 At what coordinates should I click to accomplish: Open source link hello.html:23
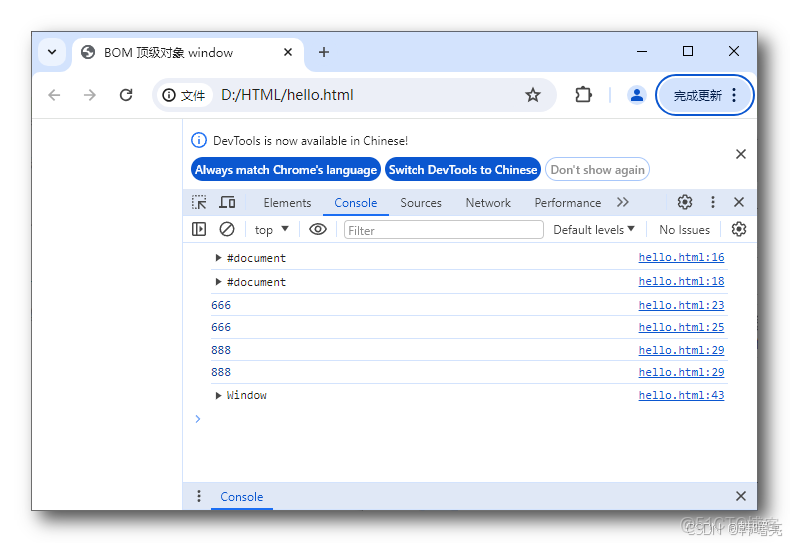681,305
